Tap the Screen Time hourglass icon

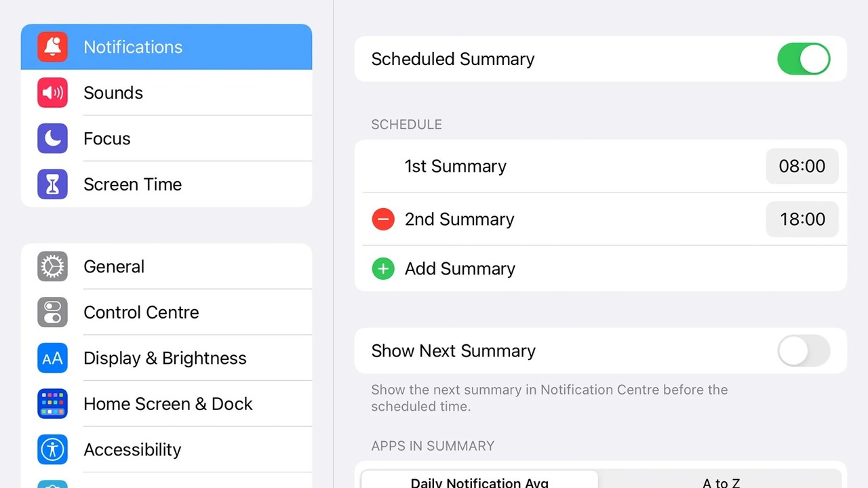pyautogui.click(x=52, y=184)
